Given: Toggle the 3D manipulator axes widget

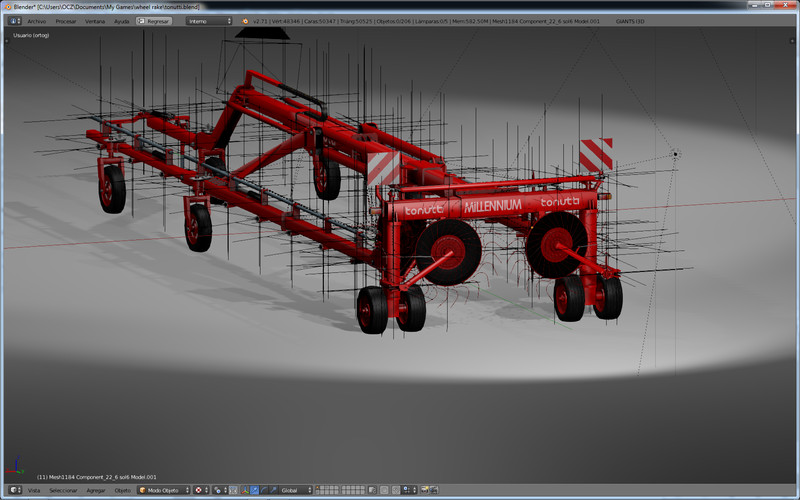Looking at the screenshot, I should (x=245, y=490).
